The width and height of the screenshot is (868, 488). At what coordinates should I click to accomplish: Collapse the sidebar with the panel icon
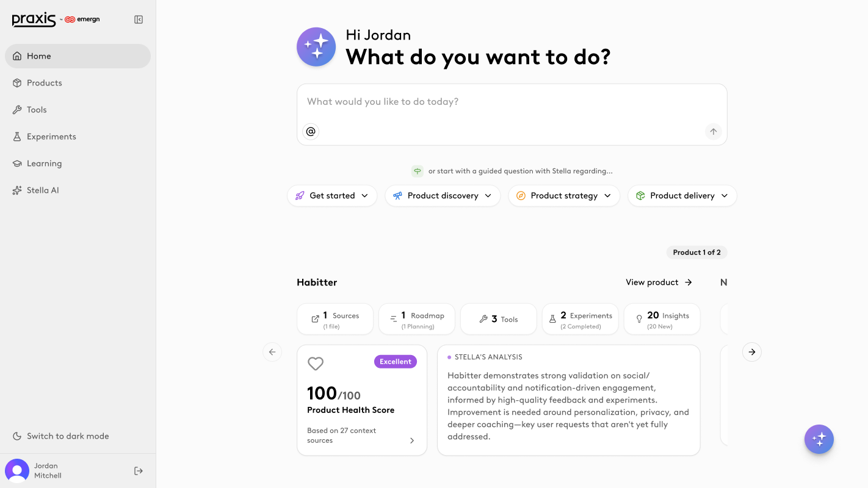pos(139,20)
